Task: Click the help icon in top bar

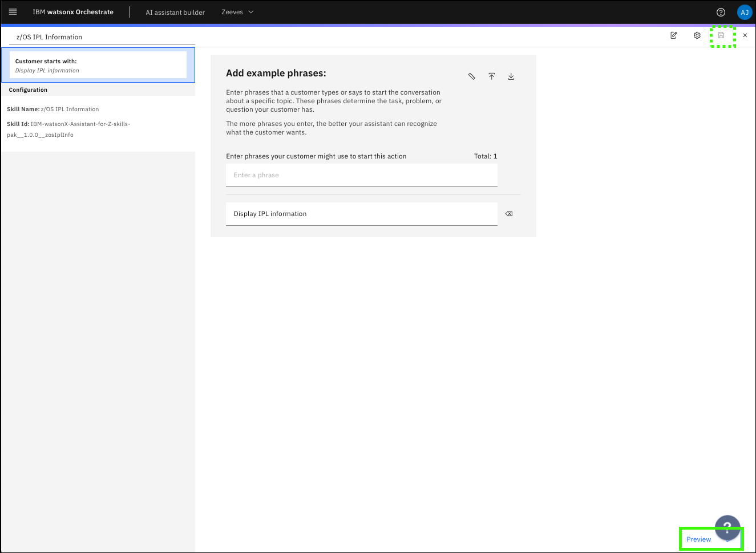Action: 721,12
